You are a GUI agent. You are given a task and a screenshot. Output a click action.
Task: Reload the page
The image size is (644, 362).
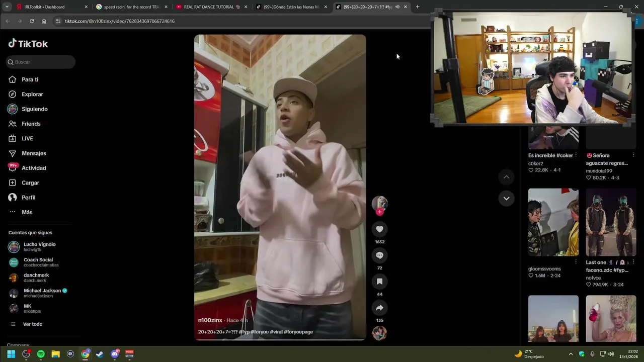[x=32, y=21]
